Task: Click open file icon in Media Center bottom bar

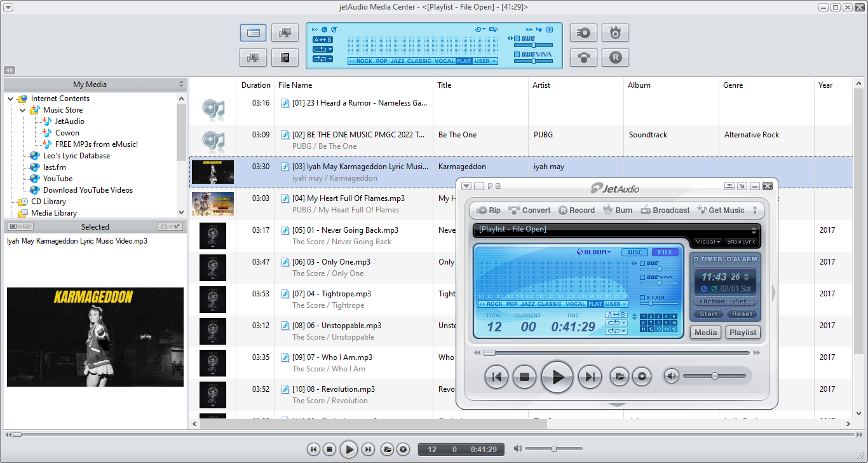Action: [387, 450]
